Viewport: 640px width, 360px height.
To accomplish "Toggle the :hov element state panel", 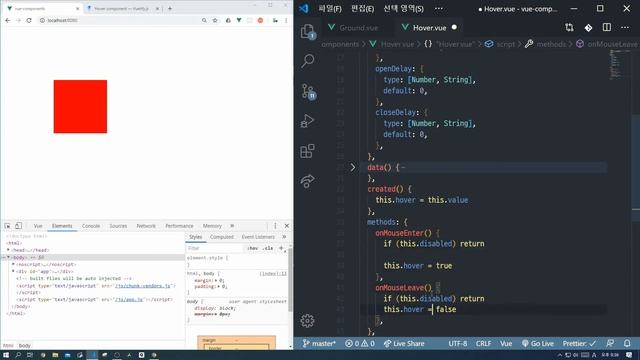I will [253, 248].
